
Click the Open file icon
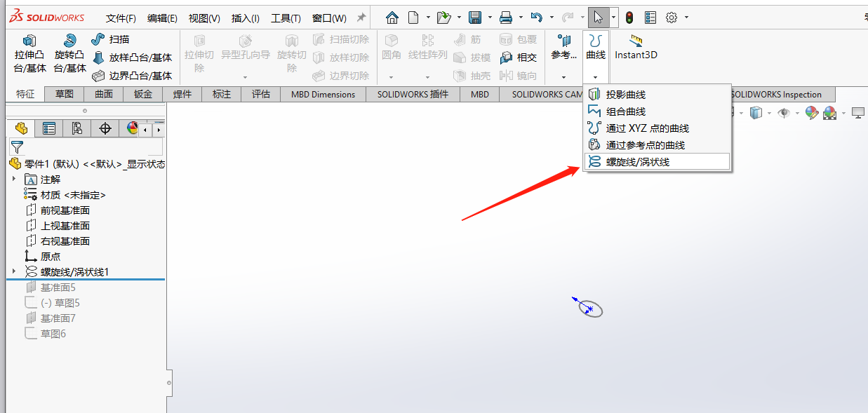point(443,18)
